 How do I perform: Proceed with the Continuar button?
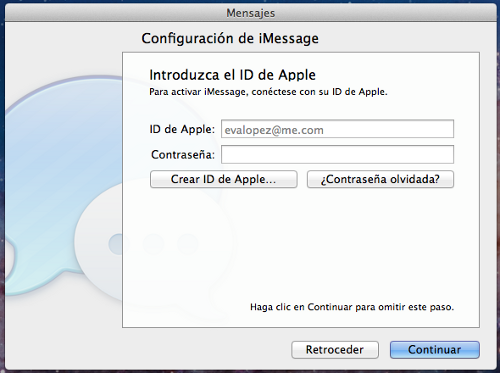coord(435,350)
